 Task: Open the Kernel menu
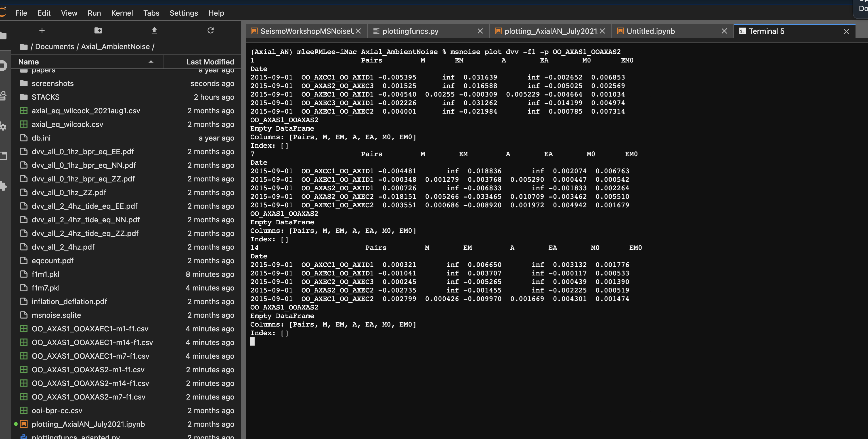(x=122, y=13)
